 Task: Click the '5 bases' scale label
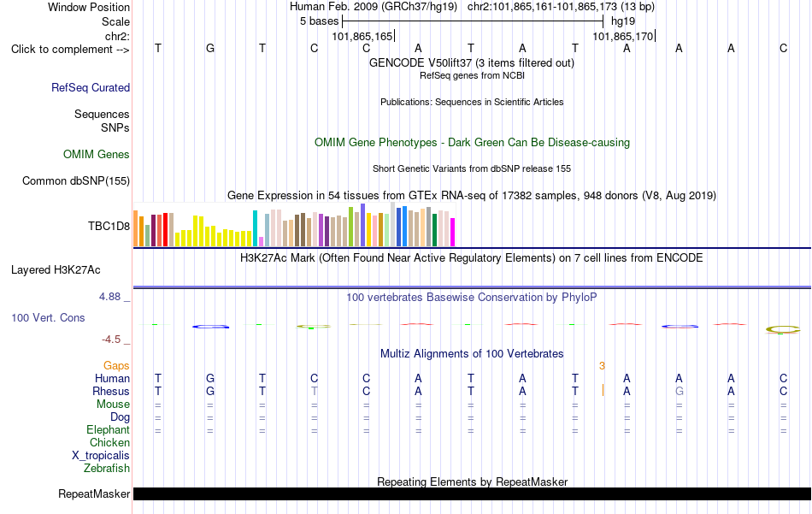pos(319,21)
